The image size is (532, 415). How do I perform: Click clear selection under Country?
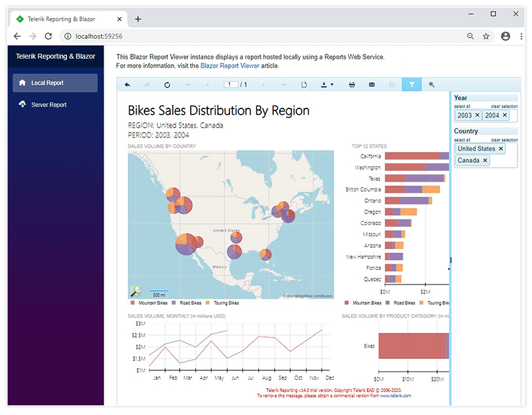504,139
